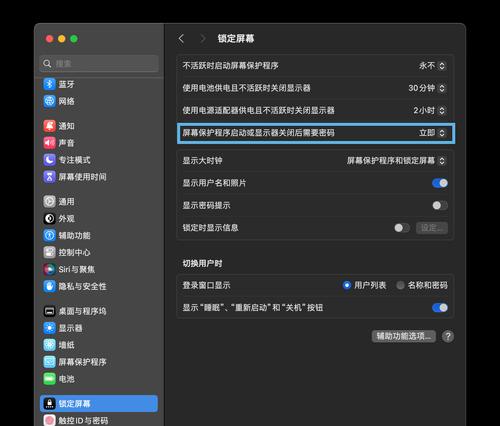Click the Sound speaker icon
Viewport: 500px width, 426px height.
click(x=49, y=143)
